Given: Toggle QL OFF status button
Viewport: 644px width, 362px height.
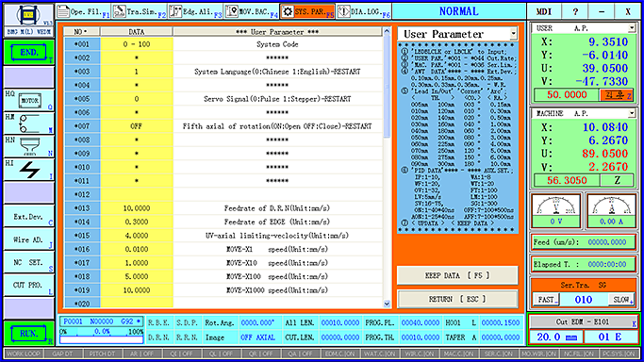Looking at the screenshot, I should click(221, 354).
